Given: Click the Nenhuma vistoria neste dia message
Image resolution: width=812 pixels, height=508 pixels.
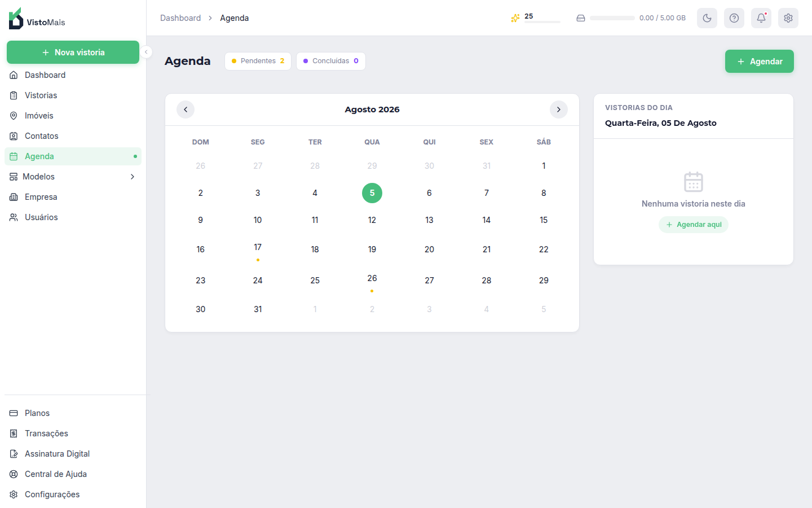Looking at the screenshot, I should pyautogui.click(x=694, y=204).
